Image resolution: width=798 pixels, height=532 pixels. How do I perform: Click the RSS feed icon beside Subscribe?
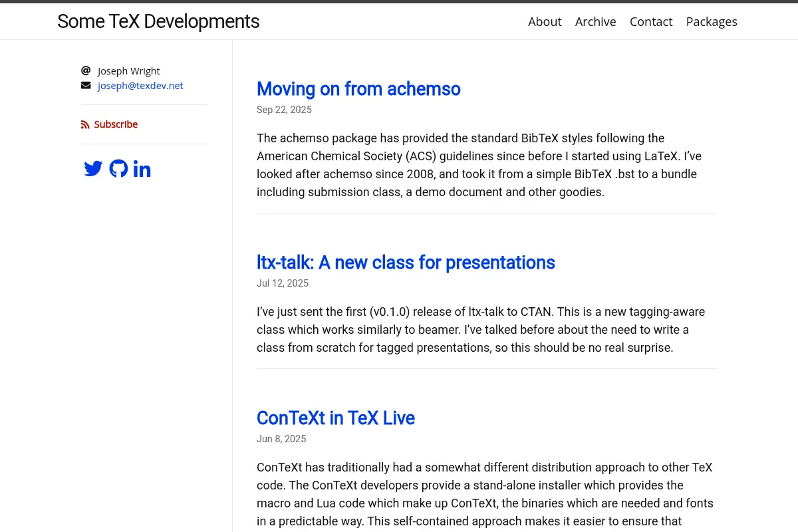pos(85,124)
